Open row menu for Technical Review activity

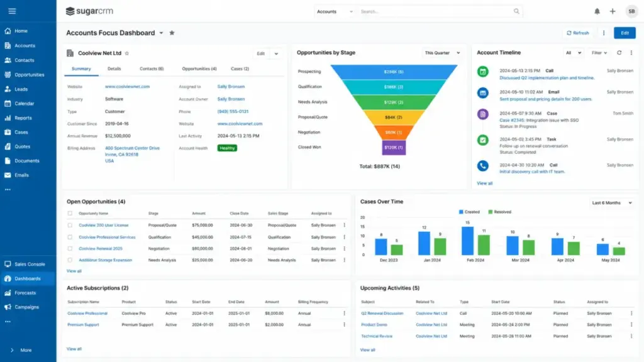coord(631,336)
